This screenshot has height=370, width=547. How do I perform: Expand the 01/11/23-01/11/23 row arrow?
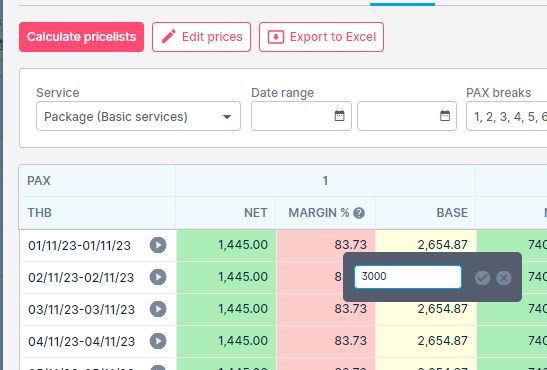pyautogui.click(x=158, y=245)
